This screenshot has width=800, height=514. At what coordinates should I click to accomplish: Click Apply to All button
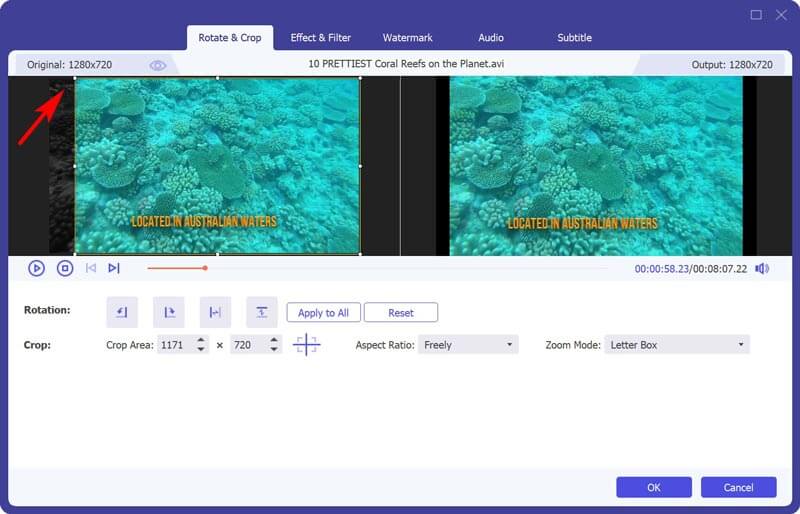point(323,312)
